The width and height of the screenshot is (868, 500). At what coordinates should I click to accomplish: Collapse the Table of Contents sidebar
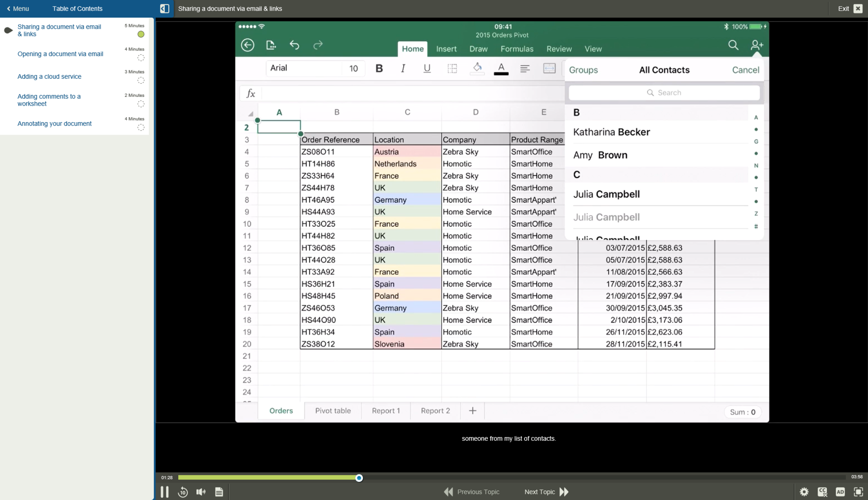tap(164, 8)
